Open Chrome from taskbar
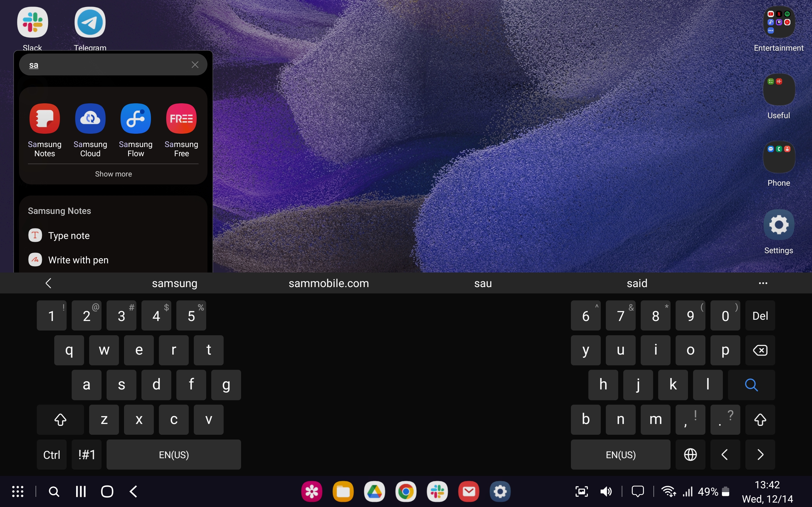812x507 pixels. [x=406, y=491]
